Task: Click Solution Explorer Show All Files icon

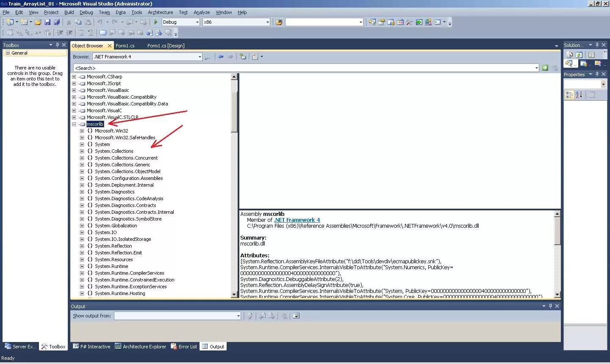Action: (x=570, y=55)
